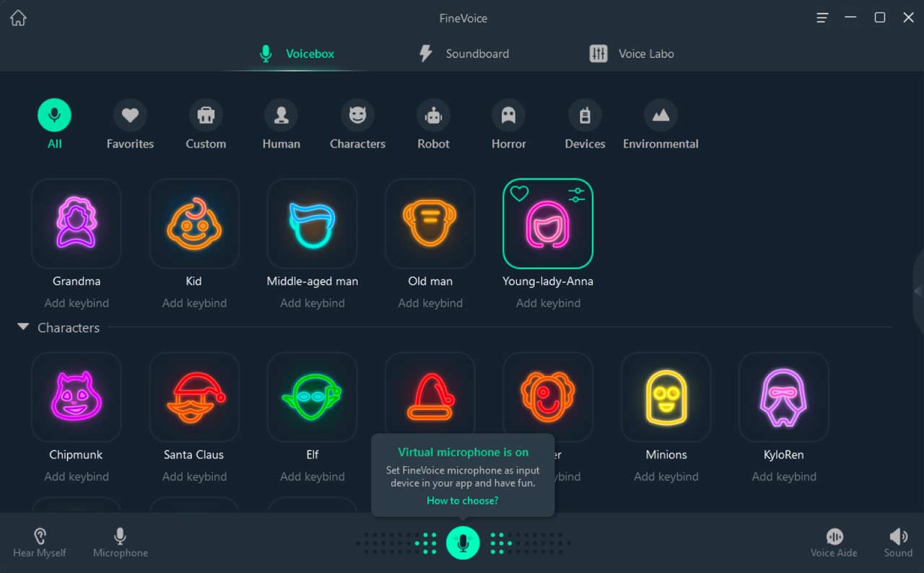924x573 pixels.
Task: Favorite the Young-lady-Anna voice with heart
Action: point(519,193)
